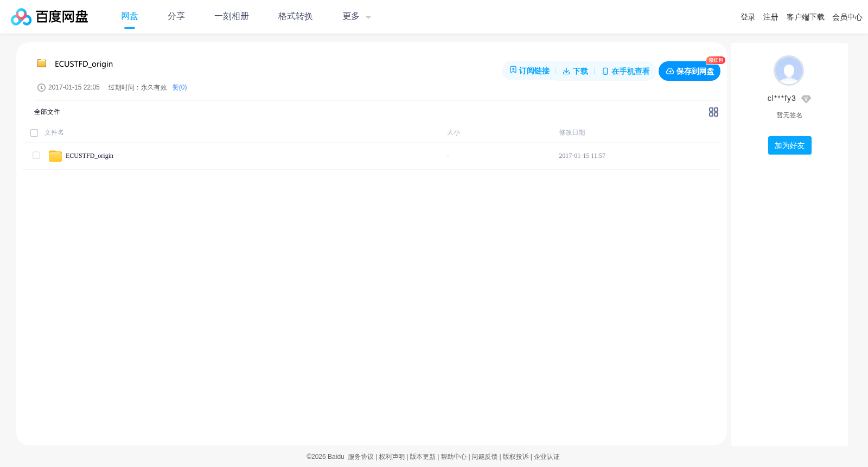Expand the 更多 dropdown menu
The height and width of the screenshot is (467, 868).
[x=357, y=16]
